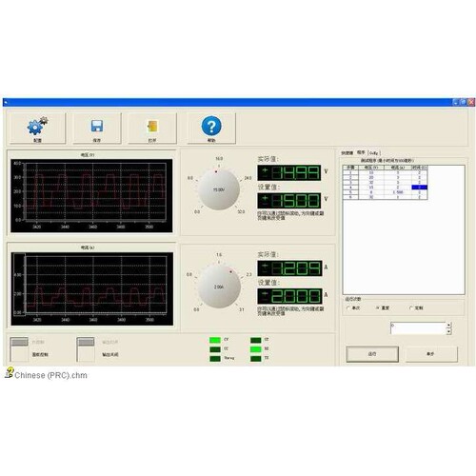The image size is (476, 476).
Task: Toggle the 面板控制 panel control switch
Action: 19,349
